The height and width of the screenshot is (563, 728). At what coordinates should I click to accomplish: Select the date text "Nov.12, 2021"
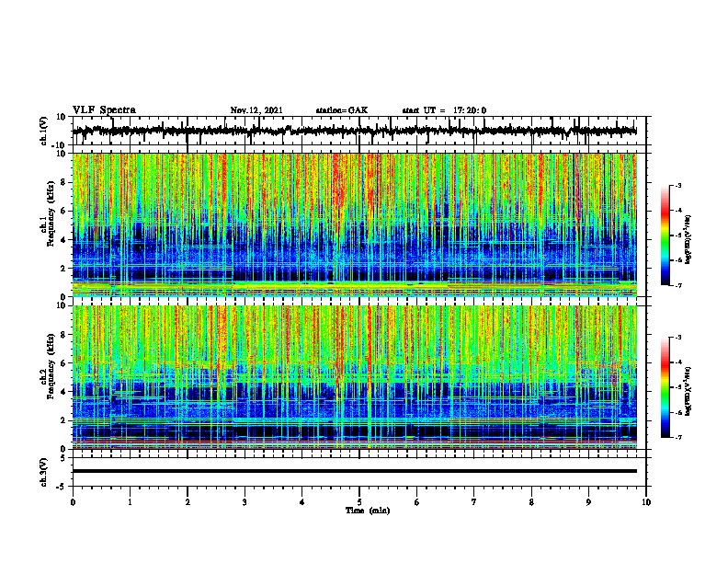(x=256, y=110)
